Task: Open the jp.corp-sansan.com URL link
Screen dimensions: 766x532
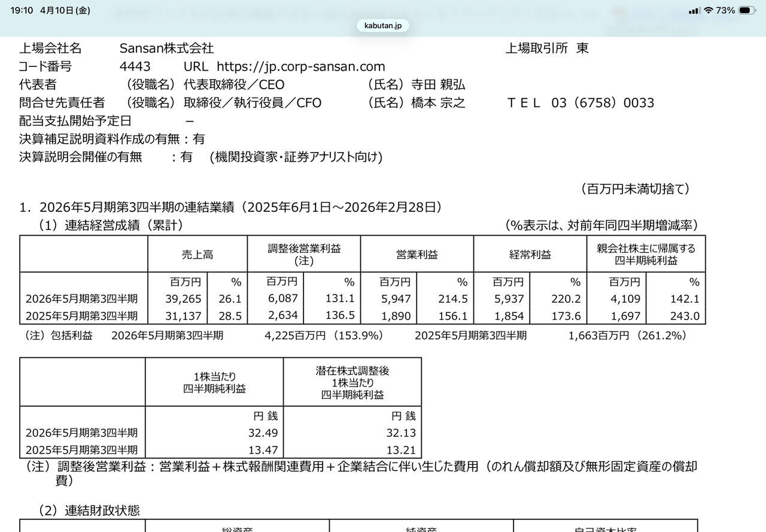Action: pyautogui.click(x=300, y=66)
